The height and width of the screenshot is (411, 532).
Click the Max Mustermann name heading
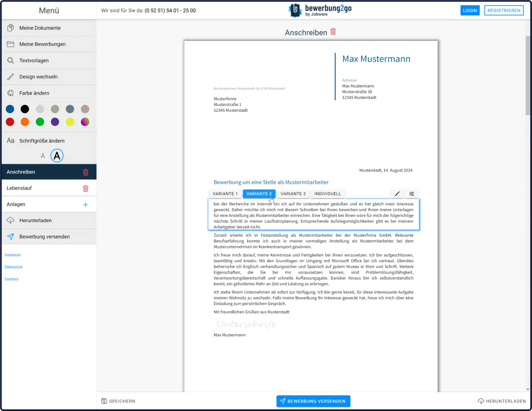[x=376, y=59]
